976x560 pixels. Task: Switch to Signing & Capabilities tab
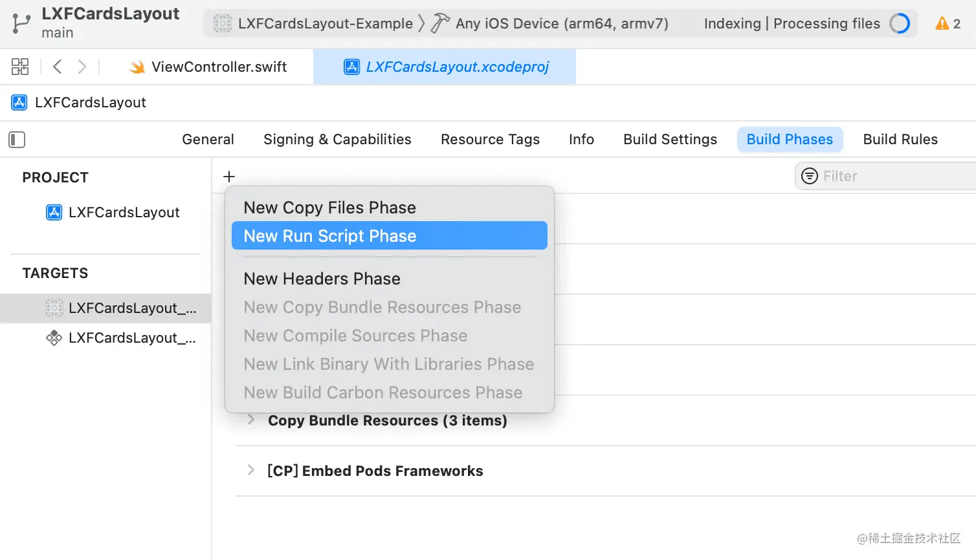click(337, 140)
